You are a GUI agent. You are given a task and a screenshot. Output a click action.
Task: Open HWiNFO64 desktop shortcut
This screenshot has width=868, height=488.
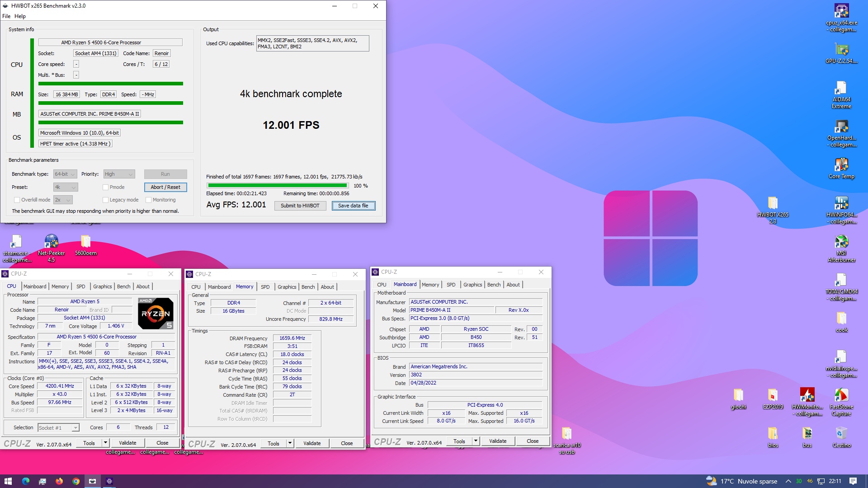pos(841,210)
